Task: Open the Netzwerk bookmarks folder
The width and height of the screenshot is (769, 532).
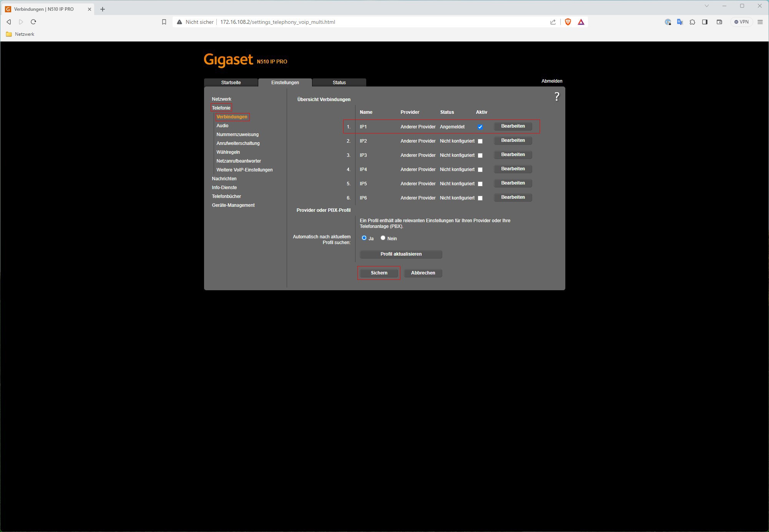Action: coord(20,34)
